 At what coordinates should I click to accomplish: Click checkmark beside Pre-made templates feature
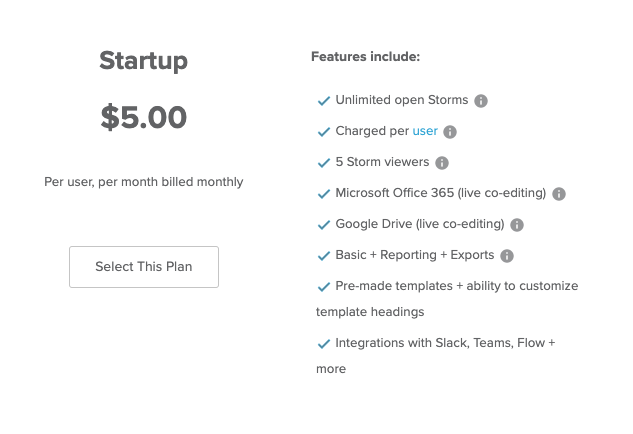click(x=324, y=287)
